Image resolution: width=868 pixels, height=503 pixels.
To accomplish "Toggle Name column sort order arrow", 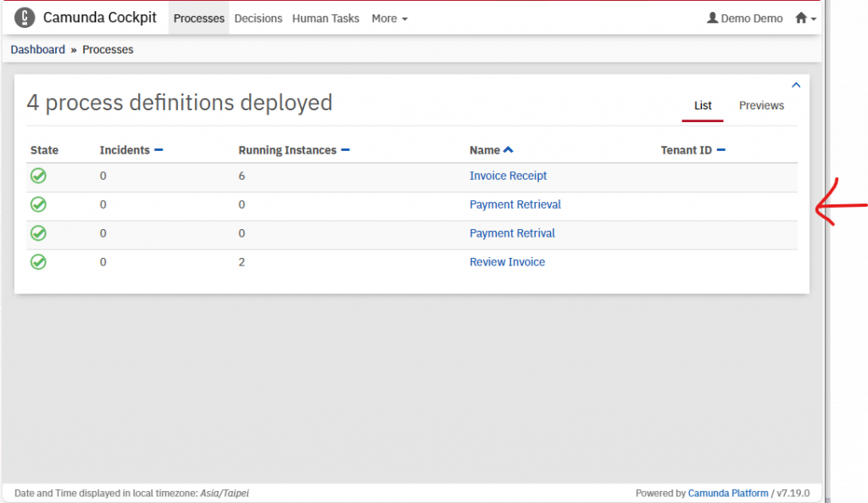I will click(x=509, y=149).
